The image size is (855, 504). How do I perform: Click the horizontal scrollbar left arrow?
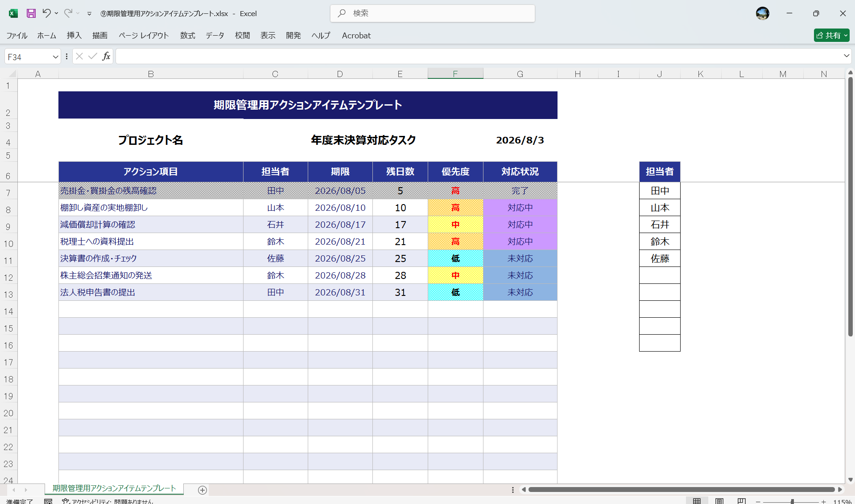pos(524,489)
